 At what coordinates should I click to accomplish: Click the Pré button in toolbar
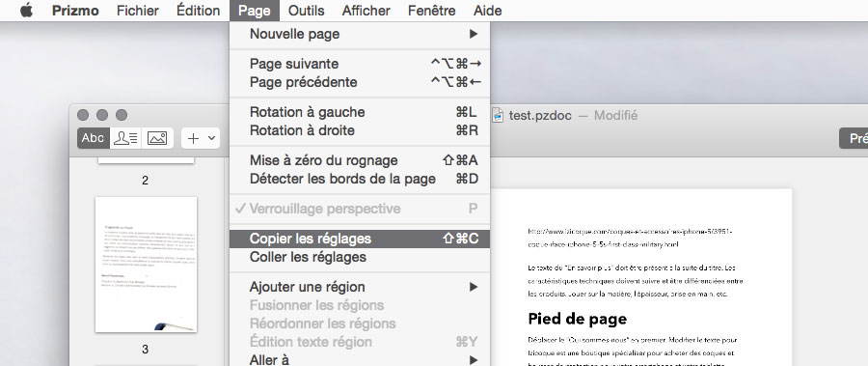click(x=854, y=138)
